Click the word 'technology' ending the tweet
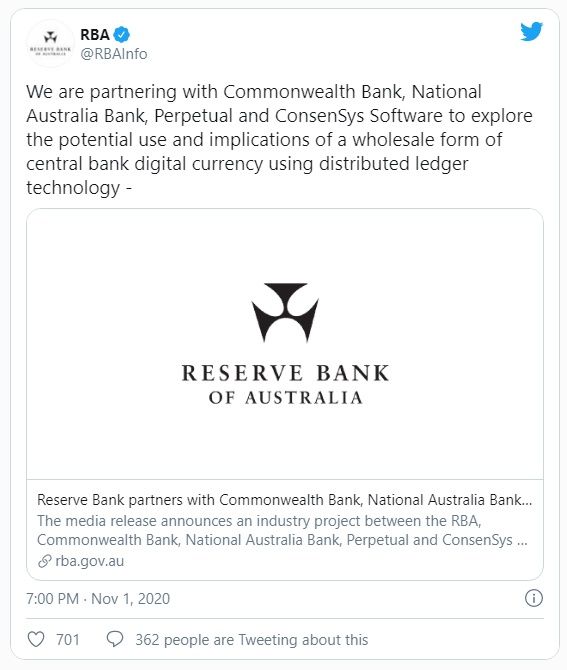Screen dimensions: 567x670 [73, 188]
